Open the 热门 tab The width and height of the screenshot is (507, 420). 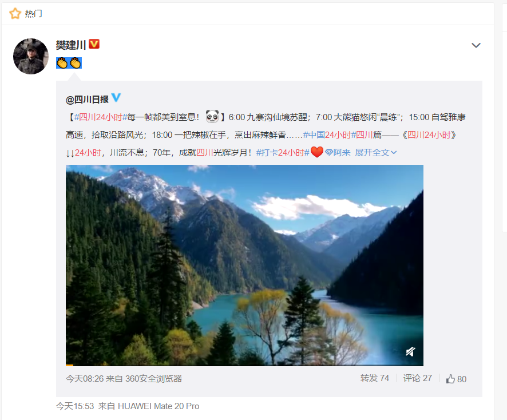coord(34,14)
